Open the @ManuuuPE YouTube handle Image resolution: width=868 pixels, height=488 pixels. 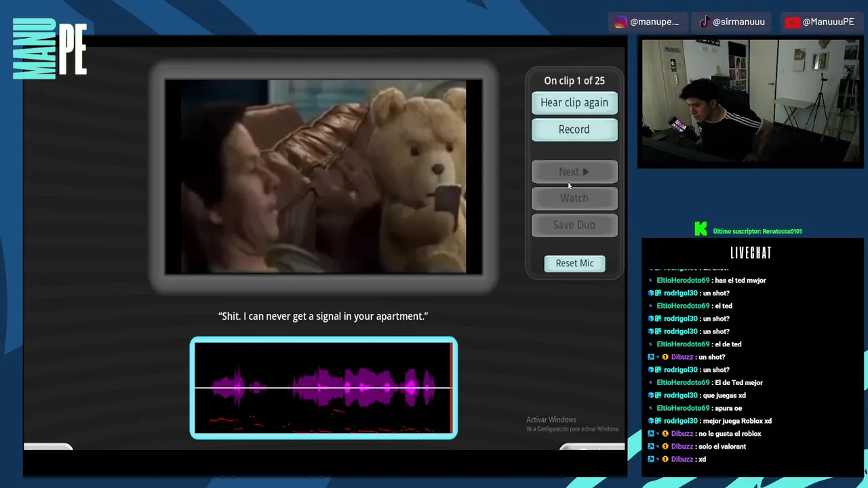click(828, 22)
